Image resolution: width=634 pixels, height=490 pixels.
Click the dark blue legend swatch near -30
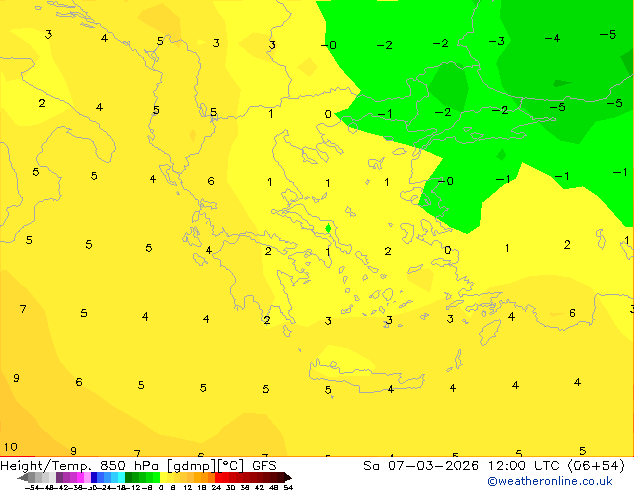click(x=94, y=477)
